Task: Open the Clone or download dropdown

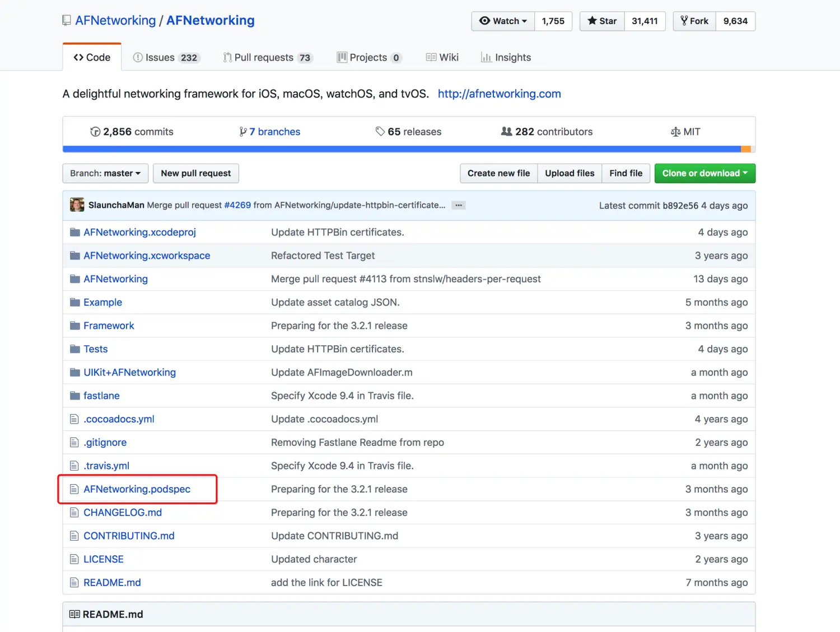Action: click(705, 173)
